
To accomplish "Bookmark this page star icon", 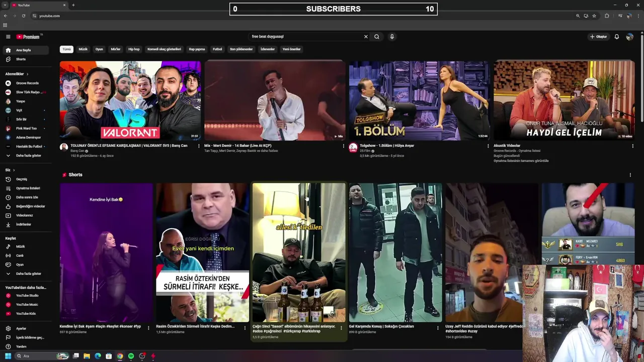I will (594, 16).
